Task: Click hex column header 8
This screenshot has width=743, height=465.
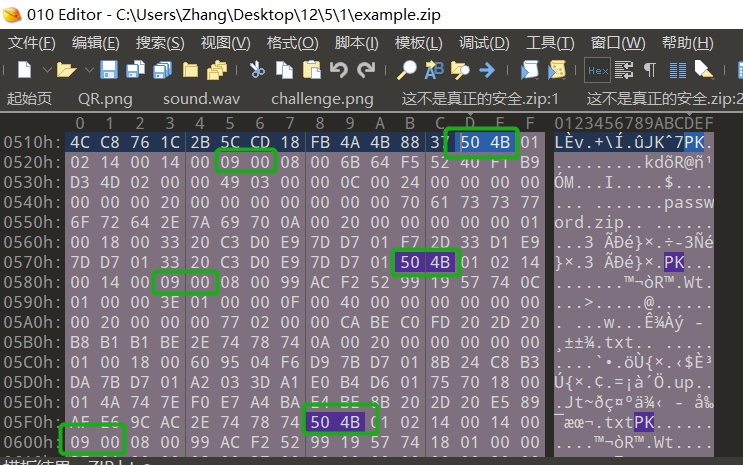Action: point(320,123)
